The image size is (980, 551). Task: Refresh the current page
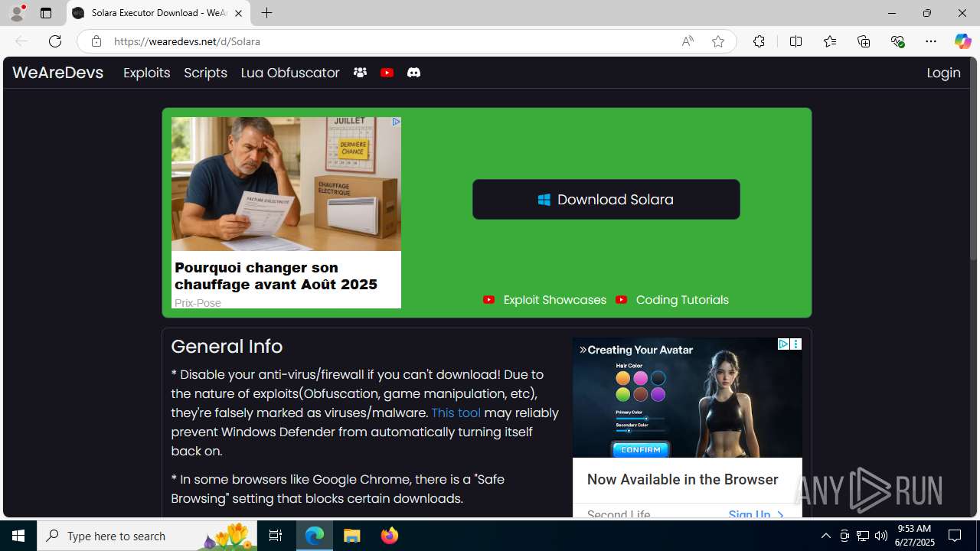click(x=54, y=41)
